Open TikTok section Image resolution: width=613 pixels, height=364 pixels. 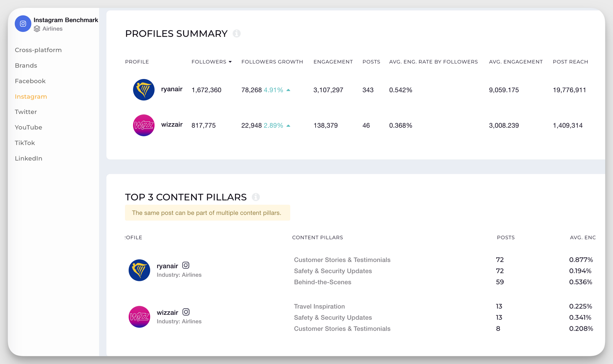click(25, 143)
